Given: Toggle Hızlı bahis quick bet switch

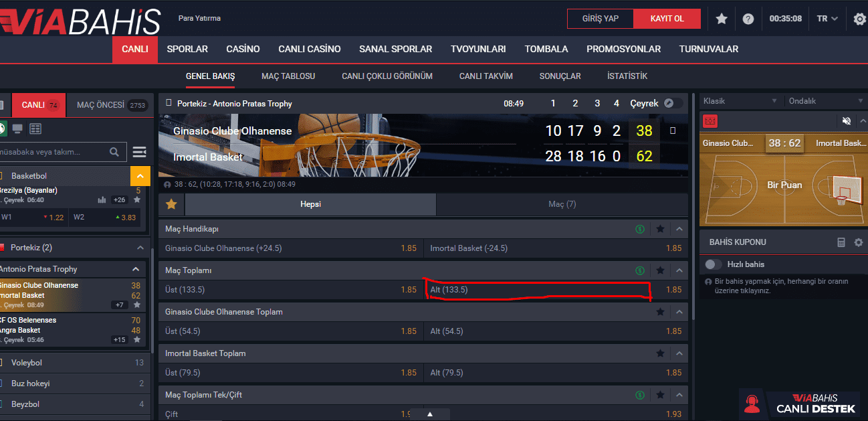Looking at the screenshot, I should coord(714,264).
